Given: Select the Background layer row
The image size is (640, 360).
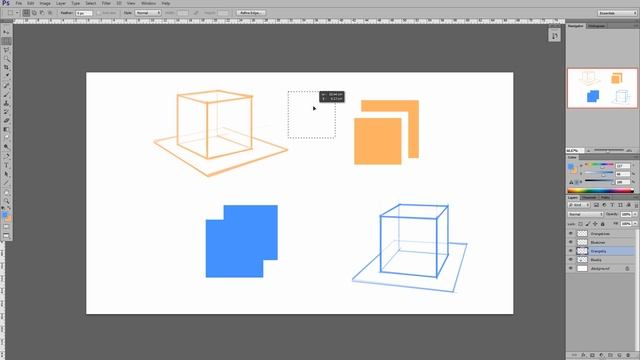Looking at the screenshot, I should click(x=602, y=268).
